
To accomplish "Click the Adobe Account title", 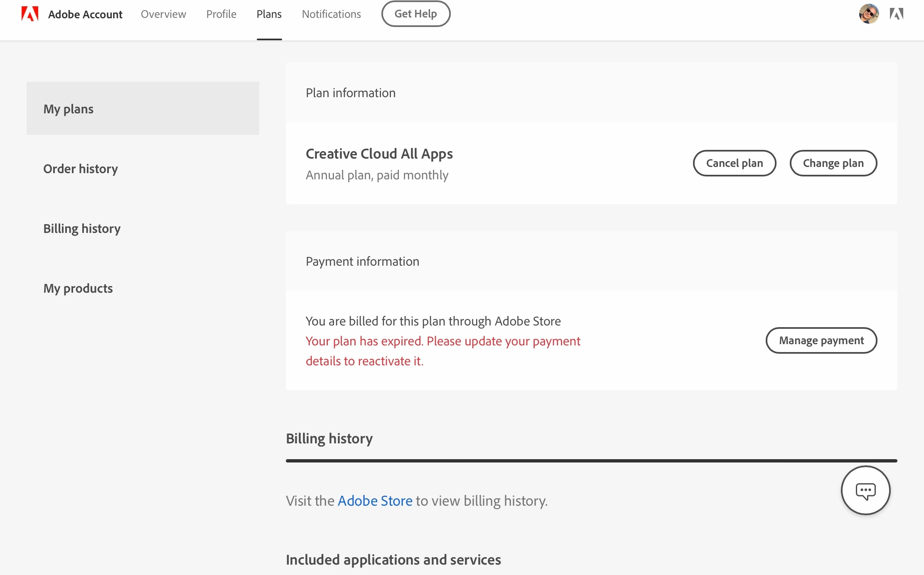I will (x=85, y=15).
